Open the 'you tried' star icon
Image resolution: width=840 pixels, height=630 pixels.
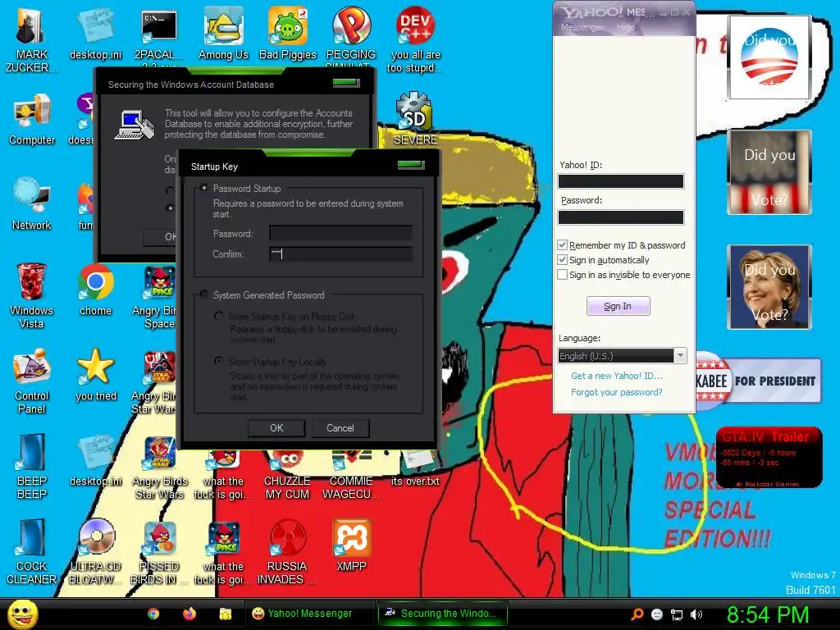click(95, 374)
